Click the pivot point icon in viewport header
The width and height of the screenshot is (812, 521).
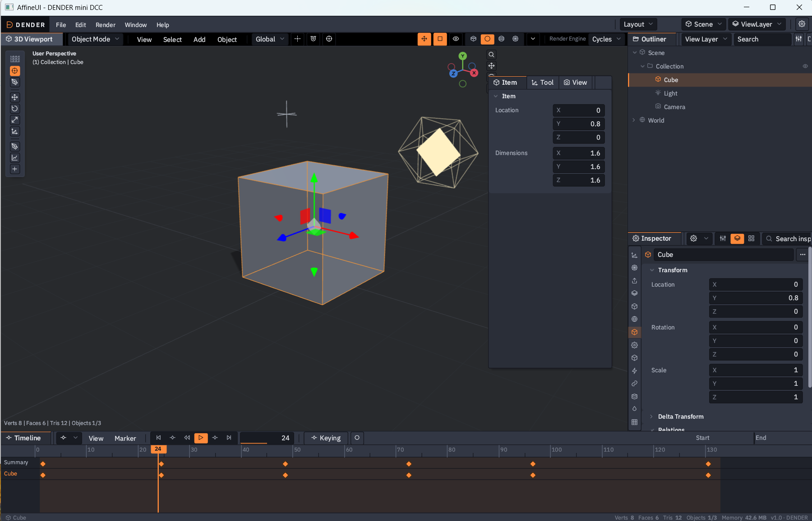point(297,39)
